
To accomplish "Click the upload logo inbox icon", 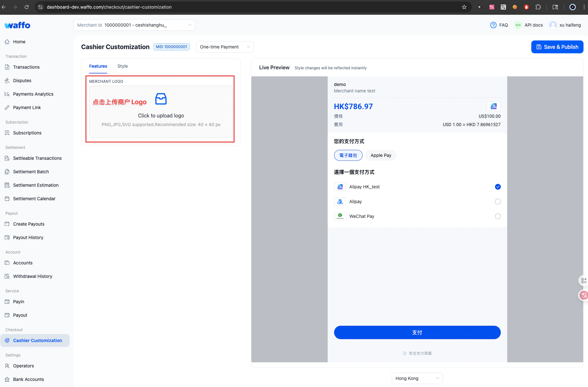I will (161, 99).
